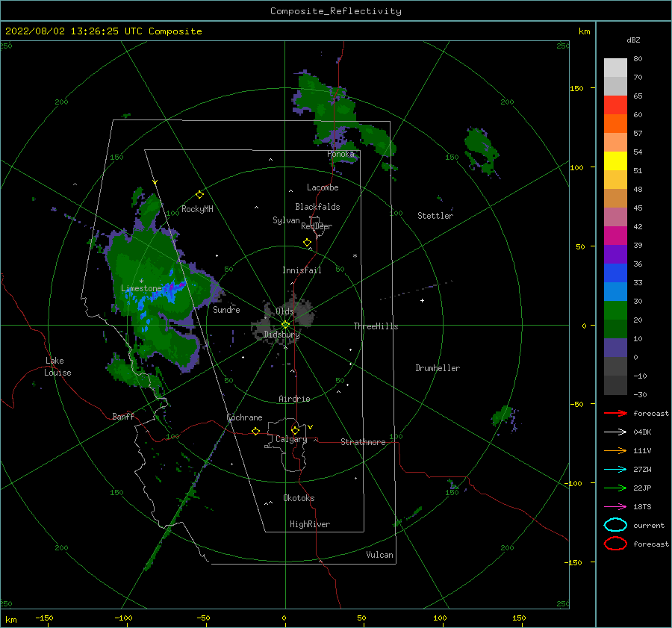This screenshot has width=672, height=628.
Task: Click the HighRiver city label
Action: pos(310,524)
